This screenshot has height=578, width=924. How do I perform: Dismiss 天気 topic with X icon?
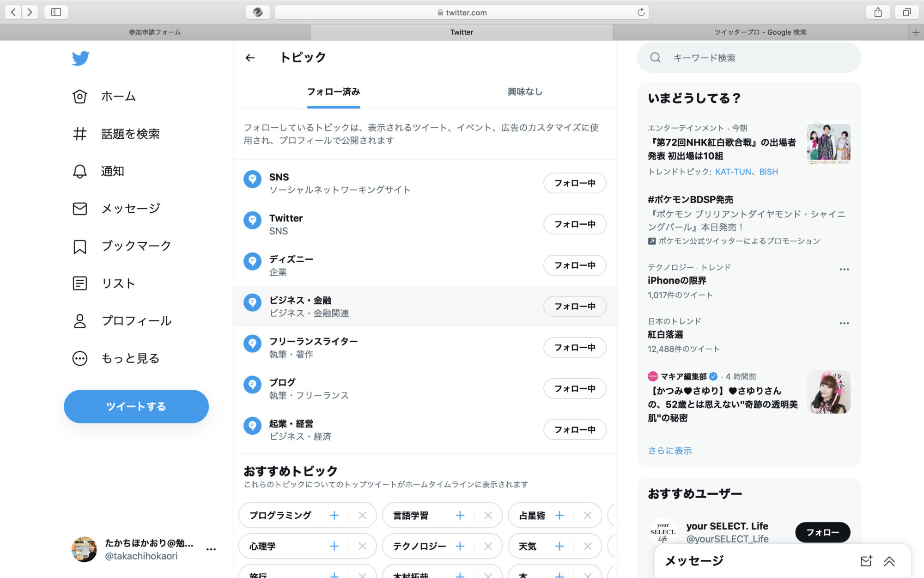pos(588,546)
